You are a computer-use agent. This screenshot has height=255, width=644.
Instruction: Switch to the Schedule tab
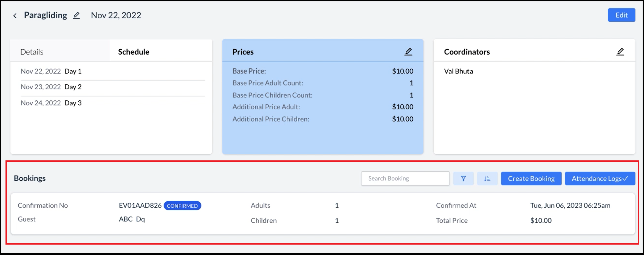pos(133,52)
